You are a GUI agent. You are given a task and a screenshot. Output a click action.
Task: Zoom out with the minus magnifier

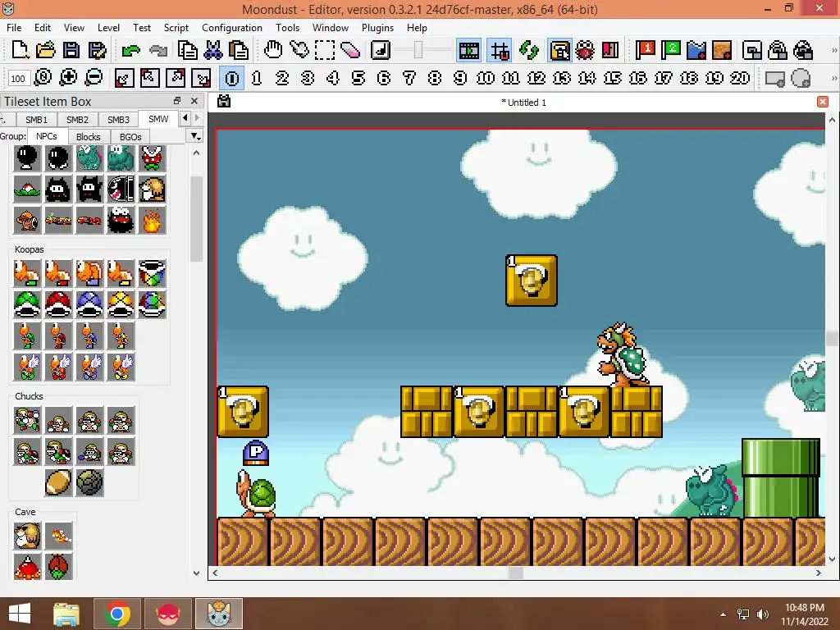coord(94,78)
